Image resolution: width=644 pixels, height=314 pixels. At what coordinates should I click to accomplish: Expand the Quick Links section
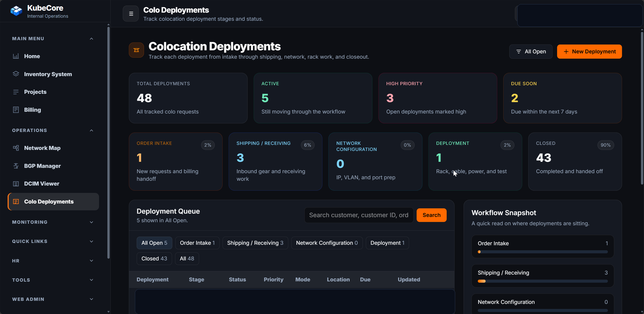pyautogui.click(x=91, y=242)
